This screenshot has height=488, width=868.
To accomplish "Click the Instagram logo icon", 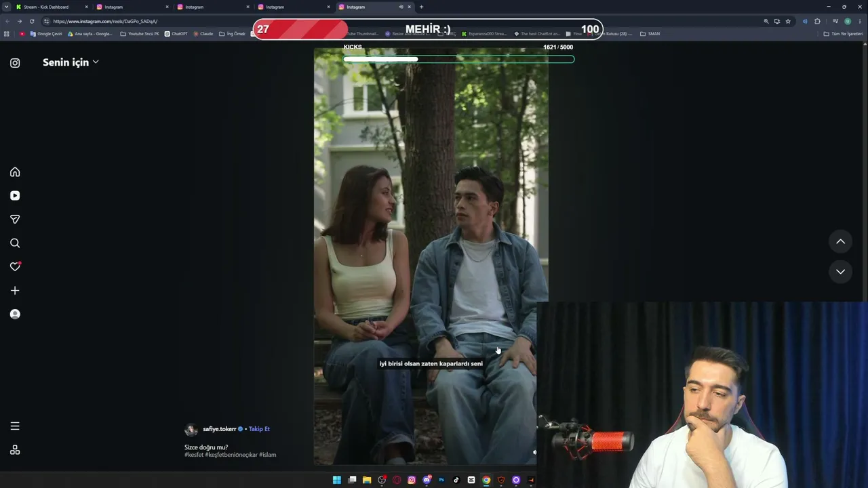I will click(x=15, y=63).
